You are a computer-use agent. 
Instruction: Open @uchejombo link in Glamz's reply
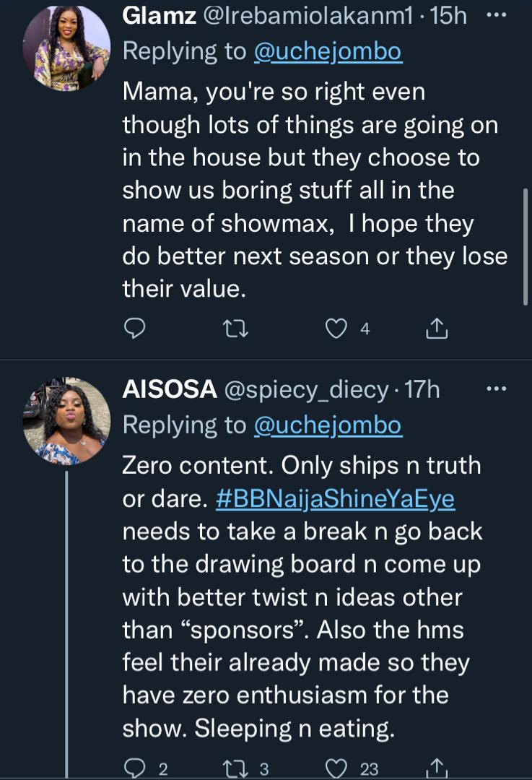[328, 51]
